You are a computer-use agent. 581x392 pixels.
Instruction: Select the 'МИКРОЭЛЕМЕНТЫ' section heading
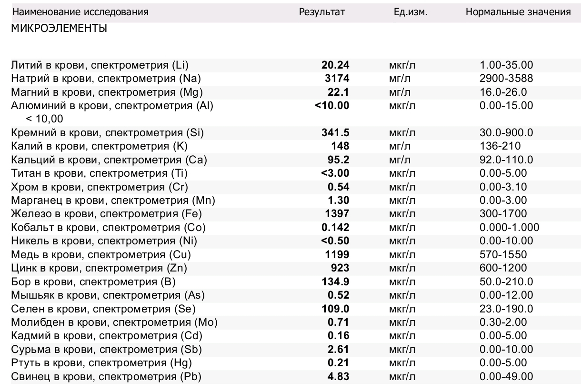(59, 29)
